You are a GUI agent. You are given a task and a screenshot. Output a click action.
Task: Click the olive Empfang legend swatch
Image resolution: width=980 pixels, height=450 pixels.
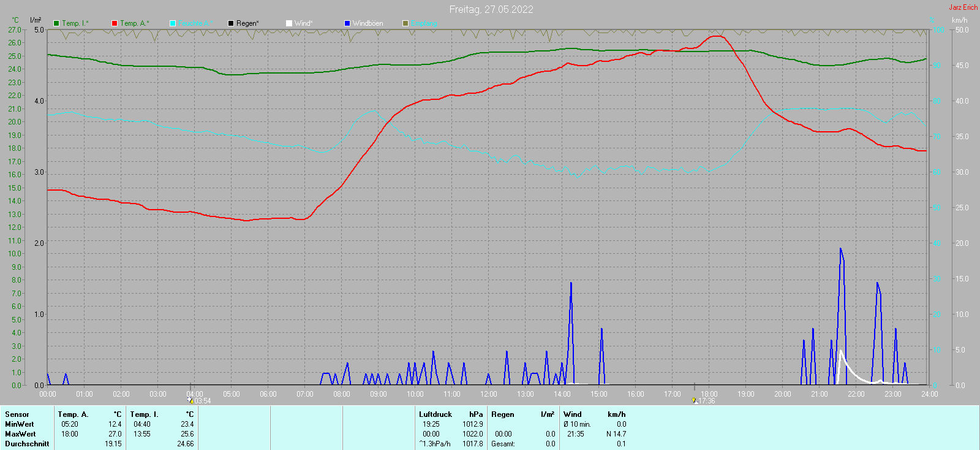(x=405, y=23)
